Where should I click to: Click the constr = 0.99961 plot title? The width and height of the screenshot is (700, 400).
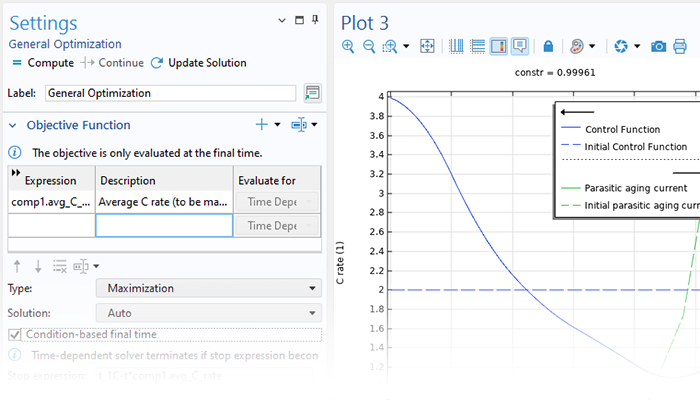[555, 73]
